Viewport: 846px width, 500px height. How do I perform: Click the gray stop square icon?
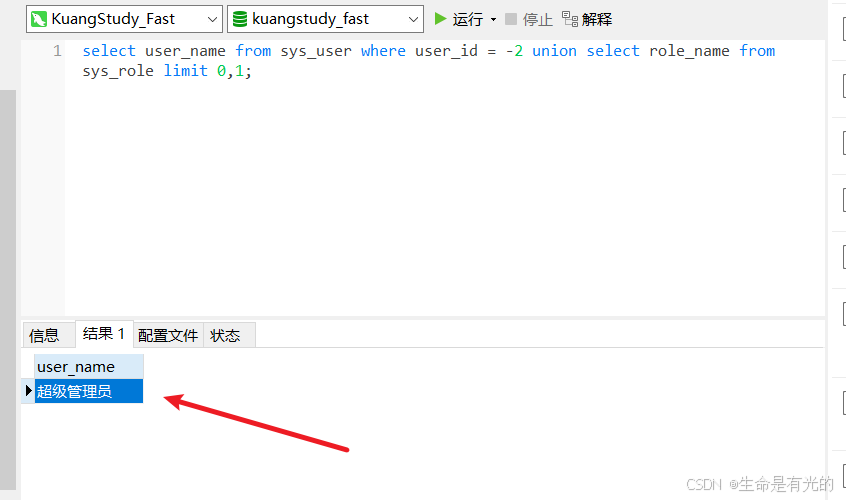click(x=510, y=19)
